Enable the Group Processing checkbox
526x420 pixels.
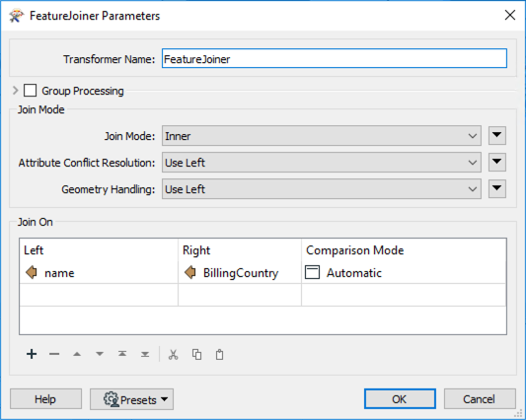(x=31, y=91)
